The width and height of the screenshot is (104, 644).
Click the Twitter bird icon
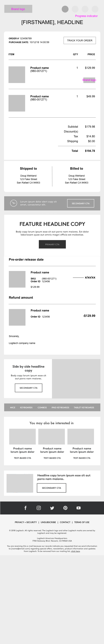pyautogui.click(x=52, y=508)
